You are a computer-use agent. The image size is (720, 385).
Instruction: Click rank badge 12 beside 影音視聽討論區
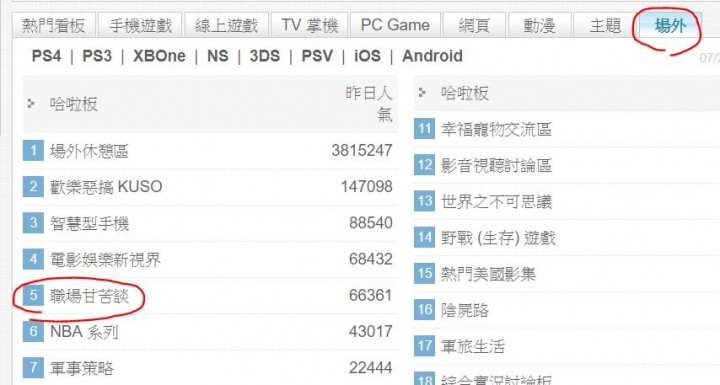tap(424, 165)
